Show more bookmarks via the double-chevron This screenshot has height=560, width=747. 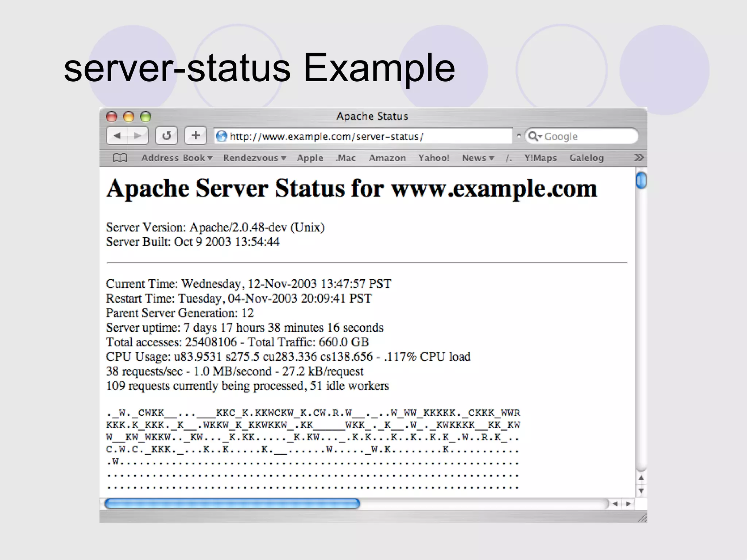[x=639, y=157]
